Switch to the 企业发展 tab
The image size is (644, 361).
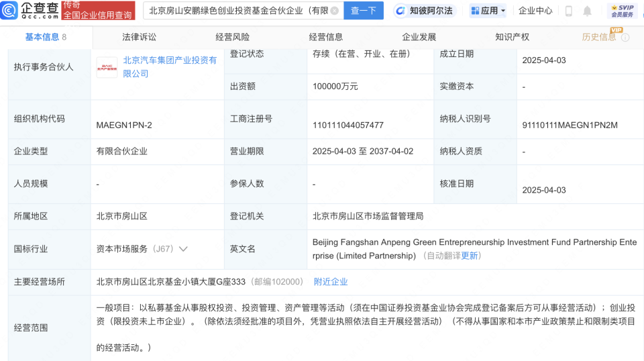click(x=419, y=38)
